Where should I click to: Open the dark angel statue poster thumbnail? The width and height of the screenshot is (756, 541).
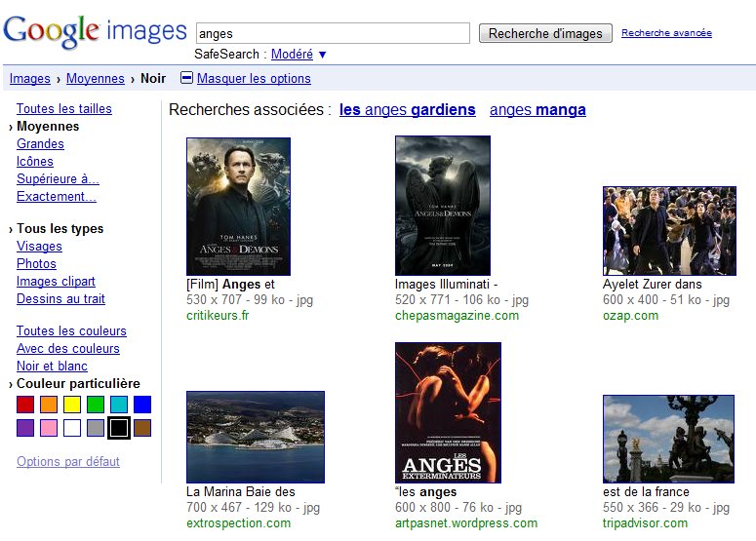tap(443, 206)
